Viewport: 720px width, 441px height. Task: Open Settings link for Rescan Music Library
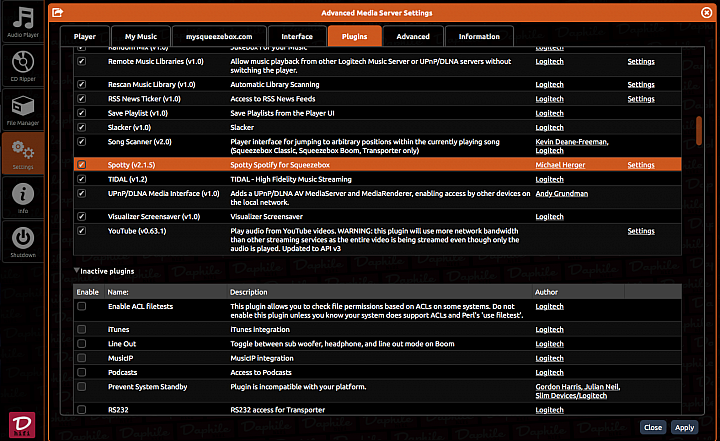pos(641,85)
